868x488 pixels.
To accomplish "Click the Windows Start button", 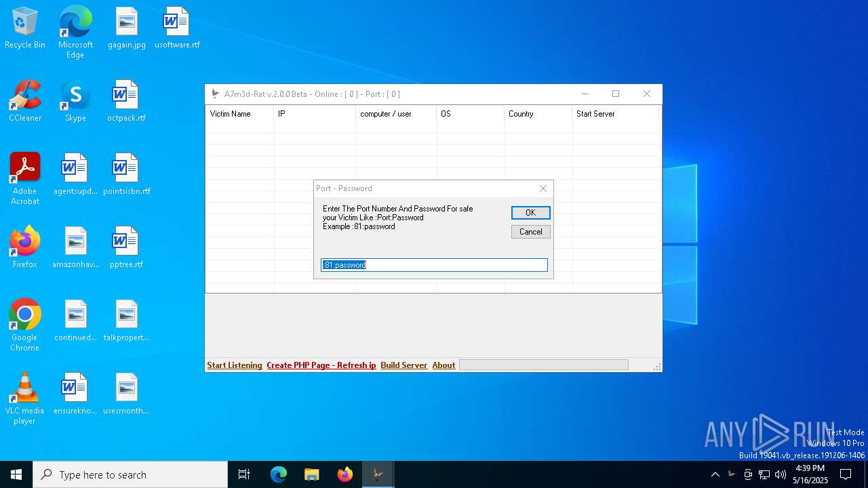I will [x=16, y=474].
